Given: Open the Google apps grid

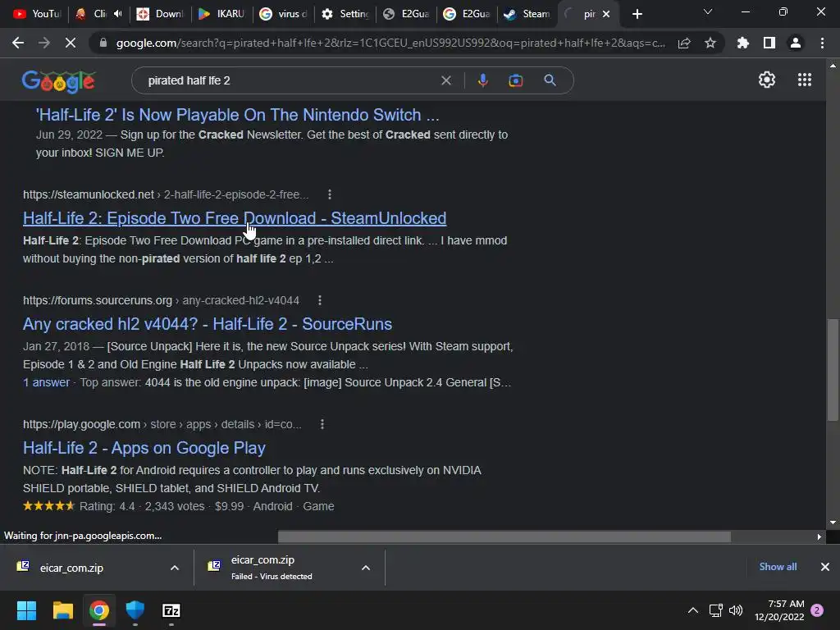Looking at the screenshot, I should click(805, 80).
